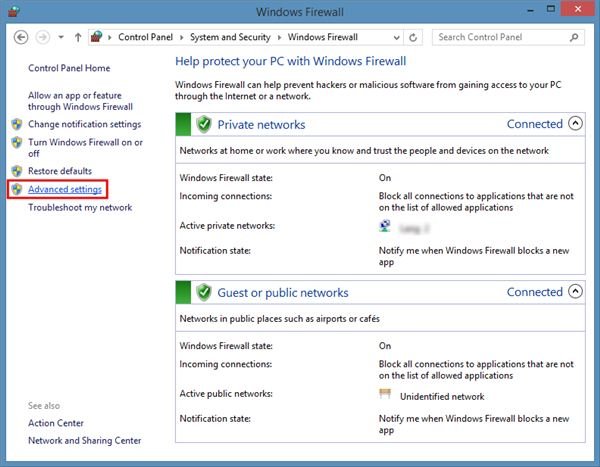600x467 pixels.
Task: Click shield icon beside Turn Windows Firewall
Action: point(17,142)
